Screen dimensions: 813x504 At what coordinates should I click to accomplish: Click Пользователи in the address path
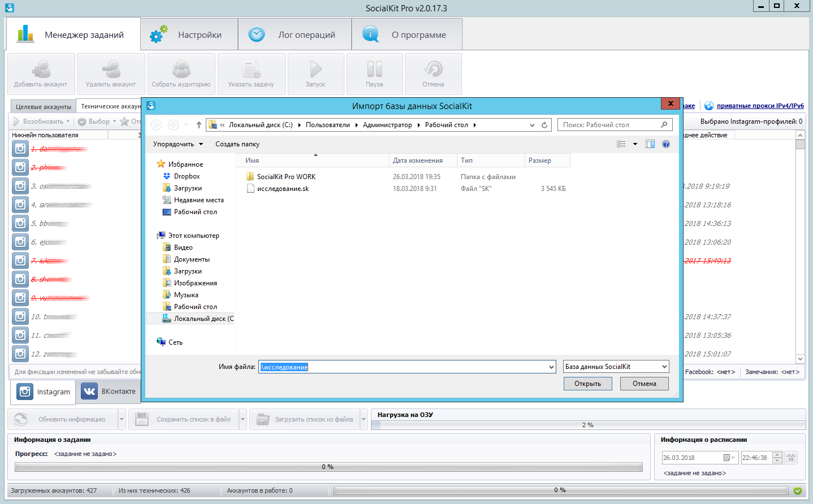point(328,125)
